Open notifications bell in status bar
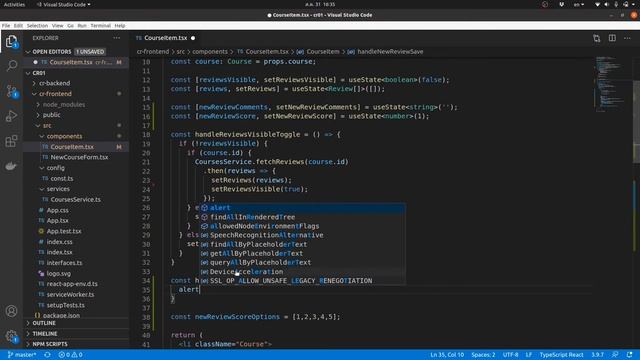640x360 pixels. pos(629,355)
